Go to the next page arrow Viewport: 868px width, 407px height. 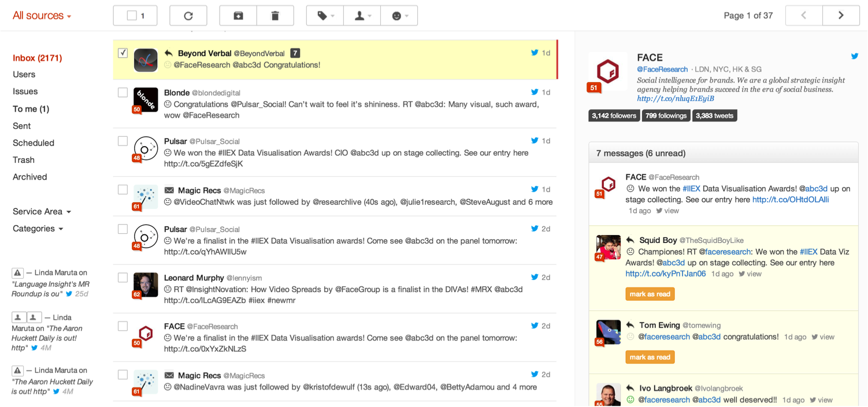point(841,16)
